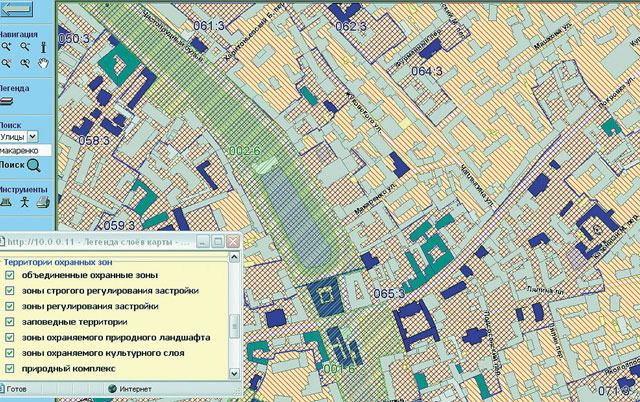The height and width of the screenshot is (402, 640).
Task: Click the page icon in legend title bar
Action: [x=2, y=242]
